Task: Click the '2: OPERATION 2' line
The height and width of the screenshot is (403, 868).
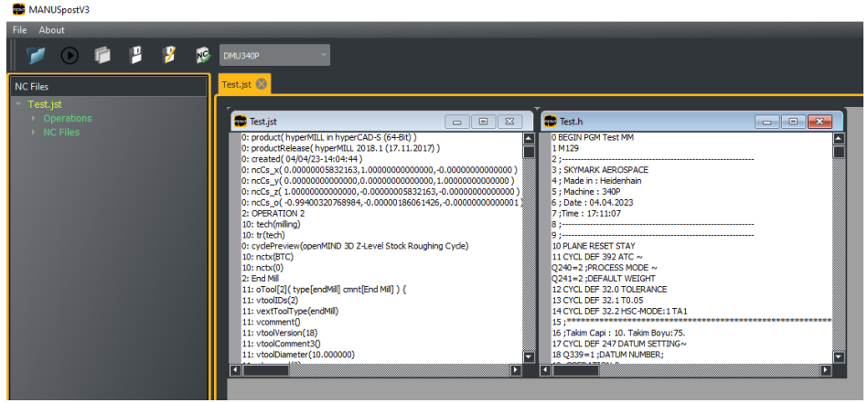Action: 271,214
